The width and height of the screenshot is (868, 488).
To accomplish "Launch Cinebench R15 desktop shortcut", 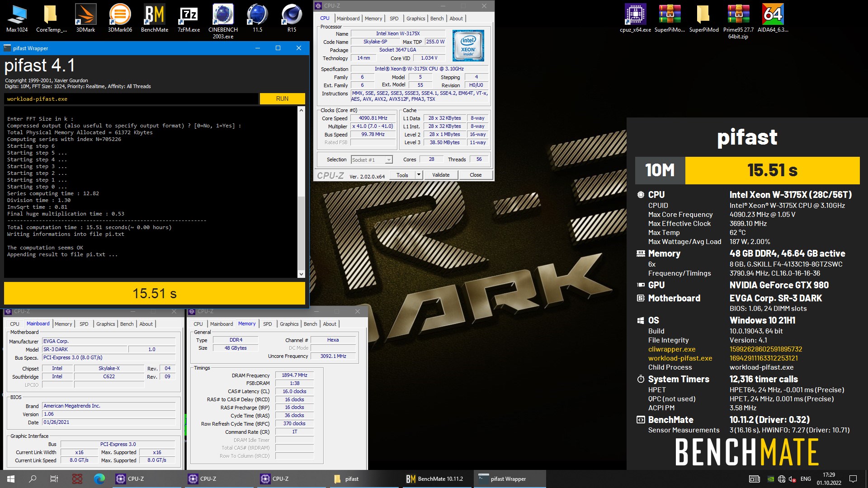I will [x=292, y=19].
